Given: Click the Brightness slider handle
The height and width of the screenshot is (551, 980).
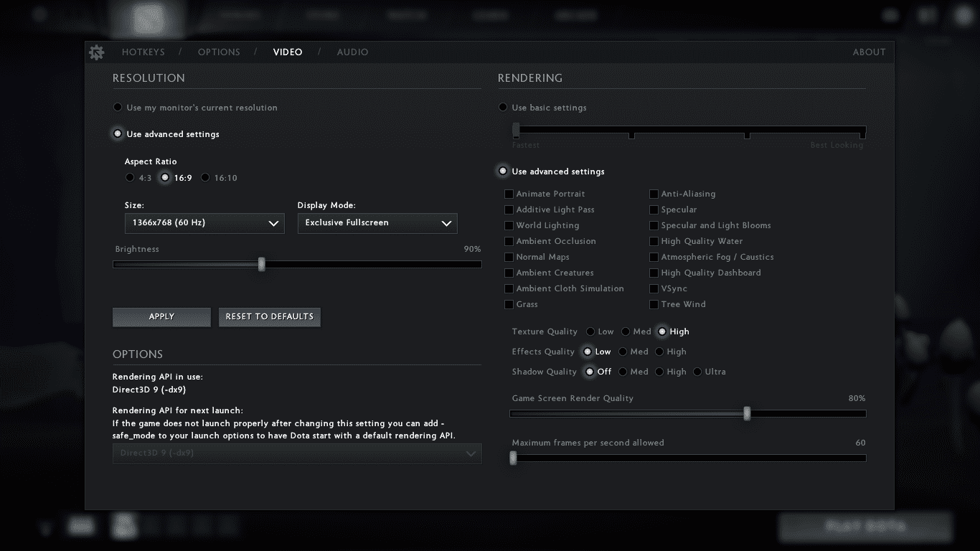Looking at the screenshot, I should pos(262,265).
